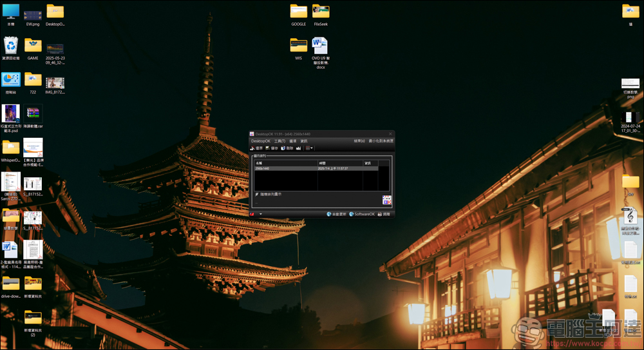644x350 pixels.
Task: Open the 工具(T) Tools menu
Action: [x=279, y=141]
